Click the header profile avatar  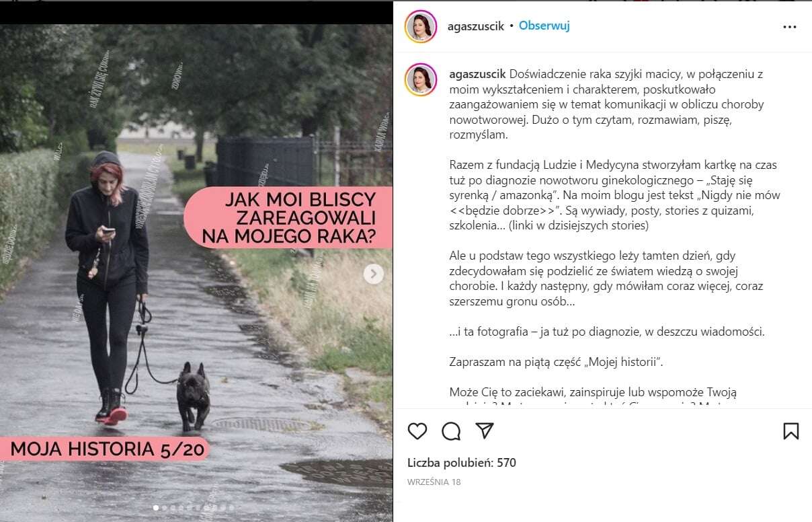[x=421, y=26]
